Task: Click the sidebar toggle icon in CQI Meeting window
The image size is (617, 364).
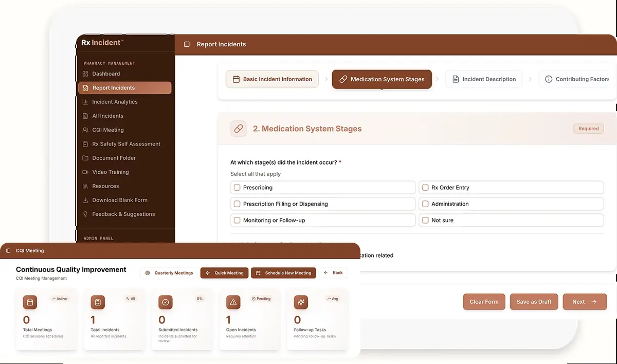Action: 8,251
